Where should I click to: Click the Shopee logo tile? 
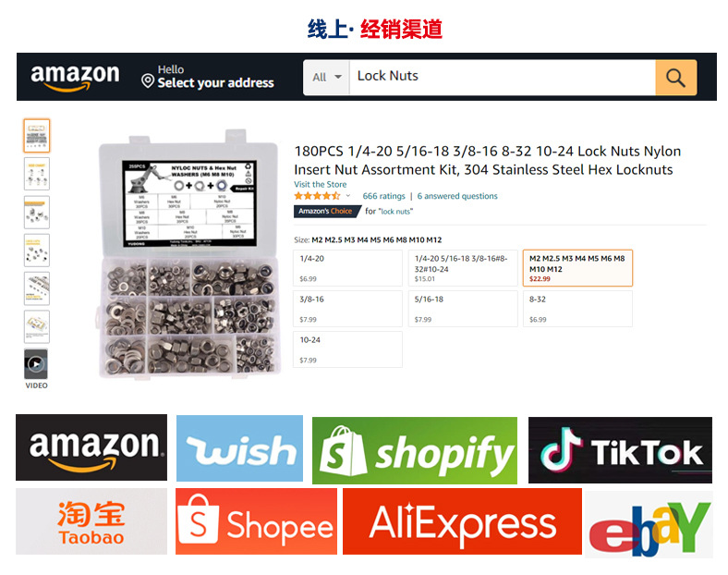(x=256, y=521)
